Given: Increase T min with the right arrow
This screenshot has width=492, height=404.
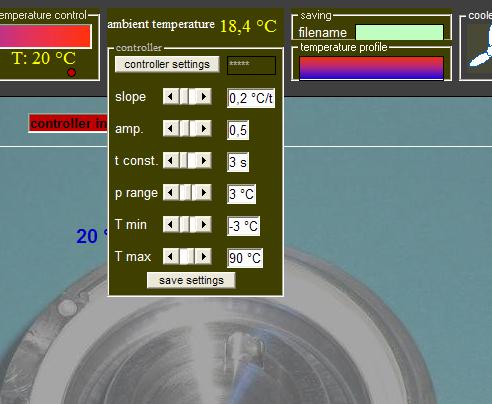Looking at the screenshot, I should (203, 225).
